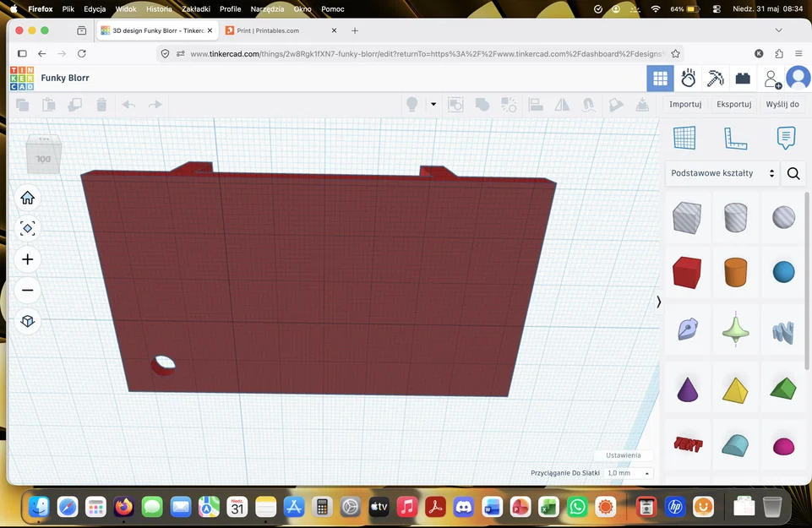The image size is (812, 528).
Task: Open the Historia menu
Action: pyautogui.click(x=159, y=8)
